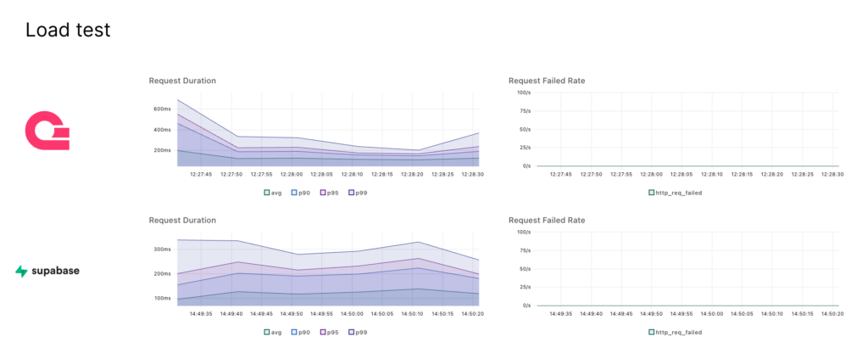Viewport: 868px width, 342px height.
Task: Click the supabase wordmark text
Action: pos(61,272)
